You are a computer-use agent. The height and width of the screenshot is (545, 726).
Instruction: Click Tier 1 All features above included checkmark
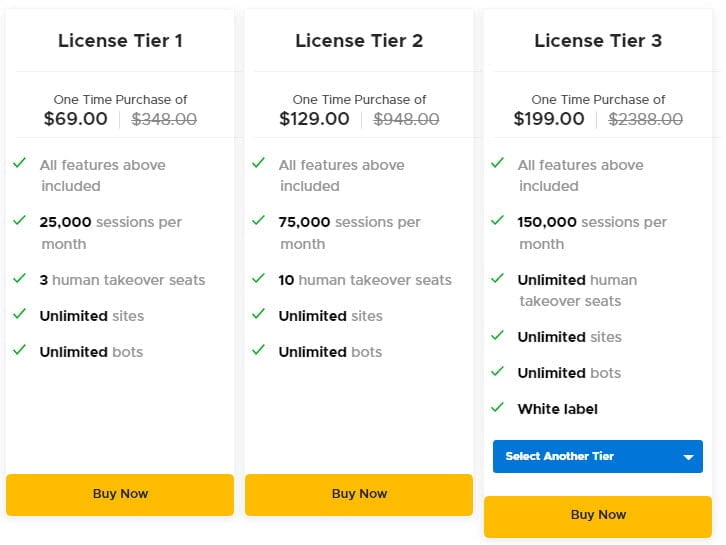point(19,163)
